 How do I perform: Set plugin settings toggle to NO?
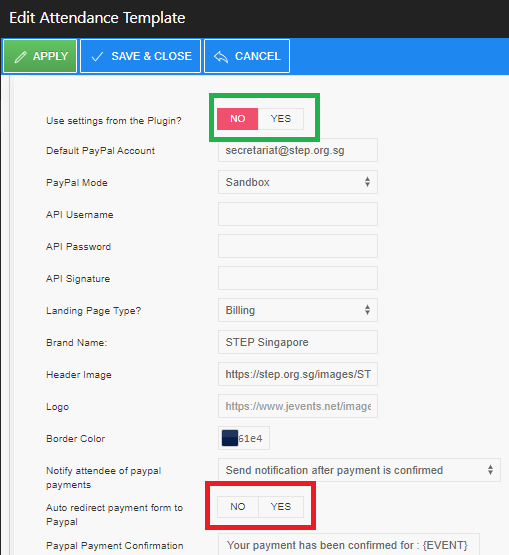[238, 119]
